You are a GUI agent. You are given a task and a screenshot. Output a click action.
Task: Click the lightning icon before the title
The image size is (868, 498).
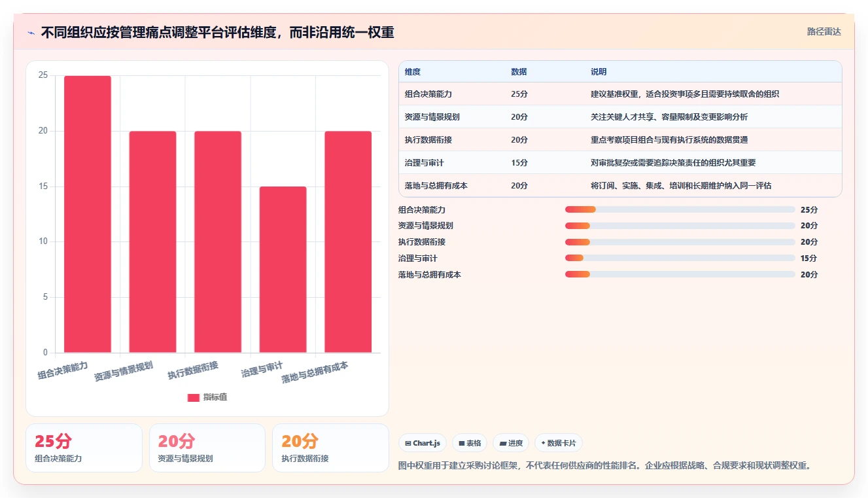pos(31,33)
